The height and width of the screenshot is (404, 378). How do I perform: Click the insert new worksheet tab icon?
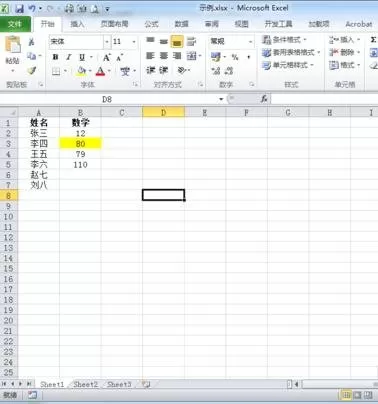[146, 384]
